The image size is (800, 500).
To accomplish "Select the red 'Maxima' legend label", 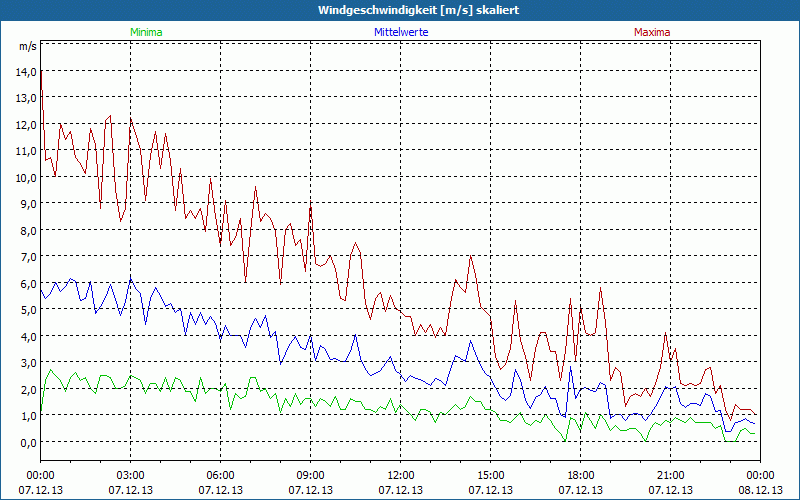I will pos(652,32).
